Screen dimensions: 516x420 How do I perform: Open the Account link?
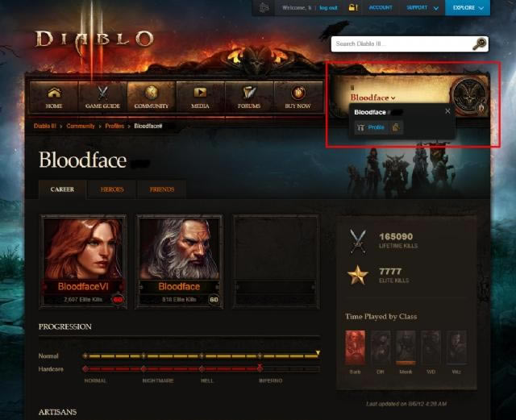[381, 7]
